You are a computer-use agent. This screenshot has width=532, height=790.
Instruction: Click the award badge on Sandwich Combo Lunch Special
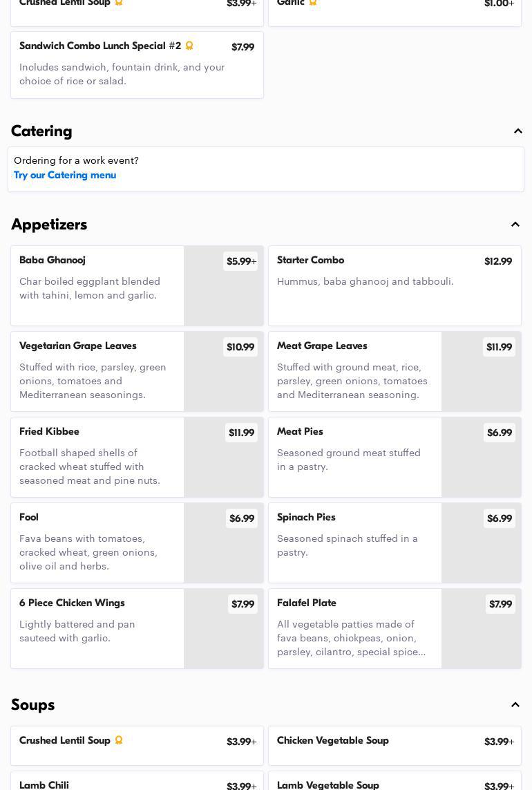pos(189,46)
